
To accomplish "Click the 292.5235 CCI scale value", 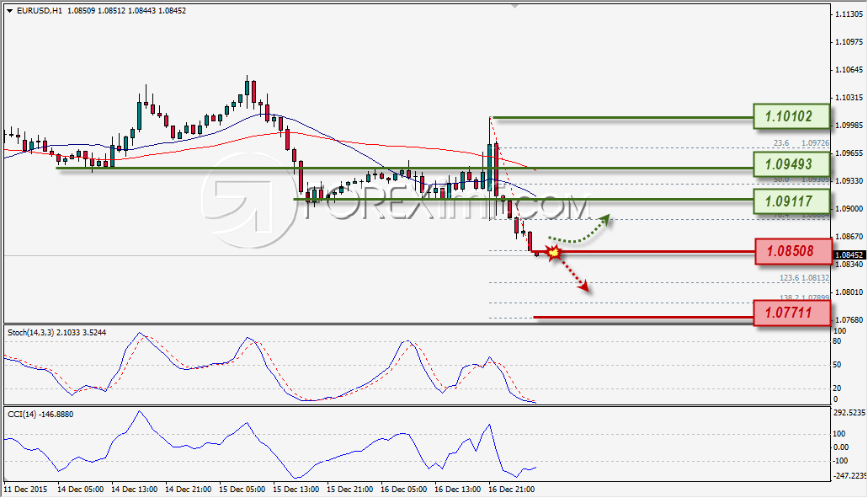I will point(849,413).
